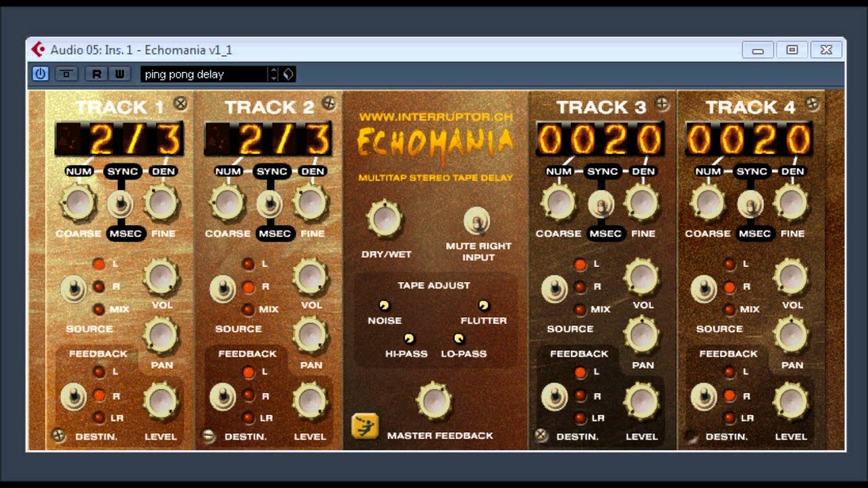Click the MASTER FEEDBACK knob
This screenshot has width=868, height=488.
[x=434, y=401]
